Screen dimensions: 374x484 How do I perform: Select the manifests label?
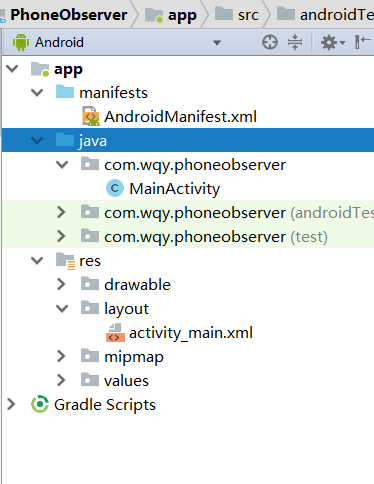coord(113,93)
